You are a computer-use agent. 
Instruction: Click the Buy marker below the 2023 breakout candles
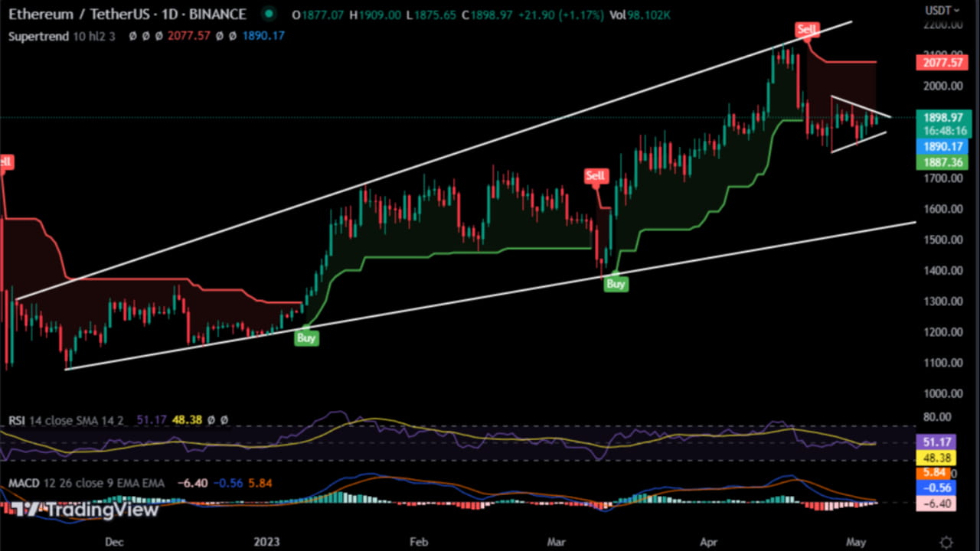coord(306,337)
